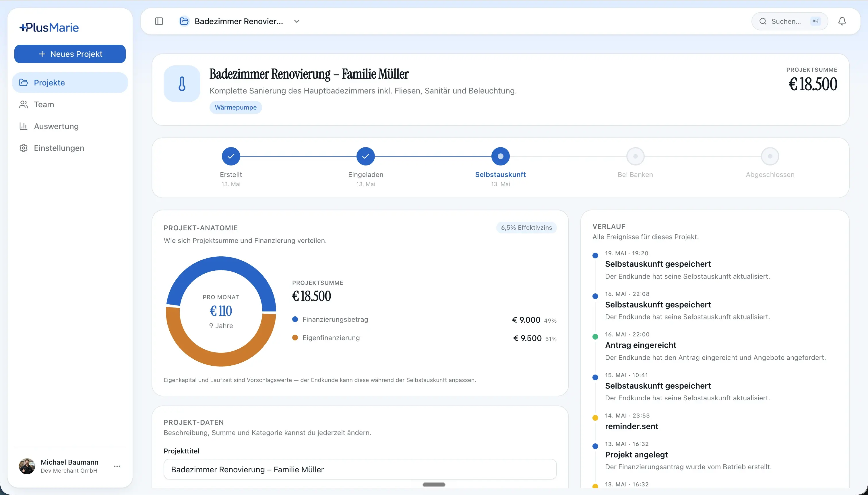Click the 6,5% Effektivzins badge
This screenshot has height=495, width=868.
[526, 227]
